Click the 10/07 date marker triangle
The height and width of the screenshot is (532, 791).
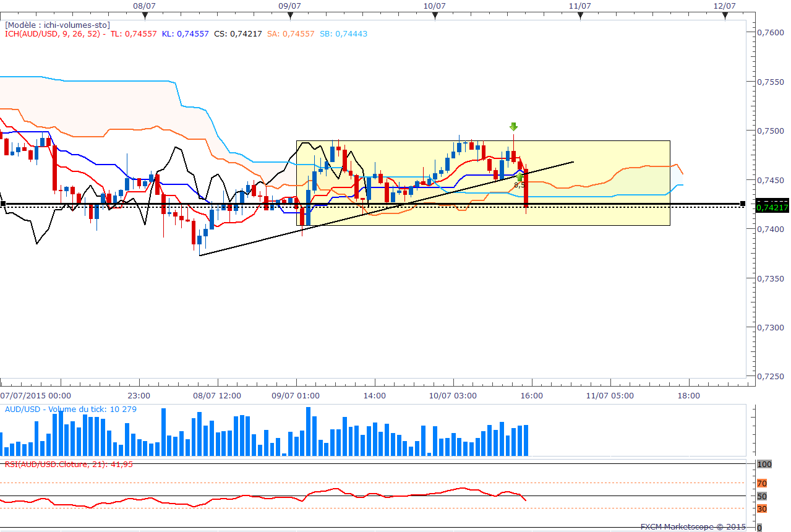coord(435,16)
